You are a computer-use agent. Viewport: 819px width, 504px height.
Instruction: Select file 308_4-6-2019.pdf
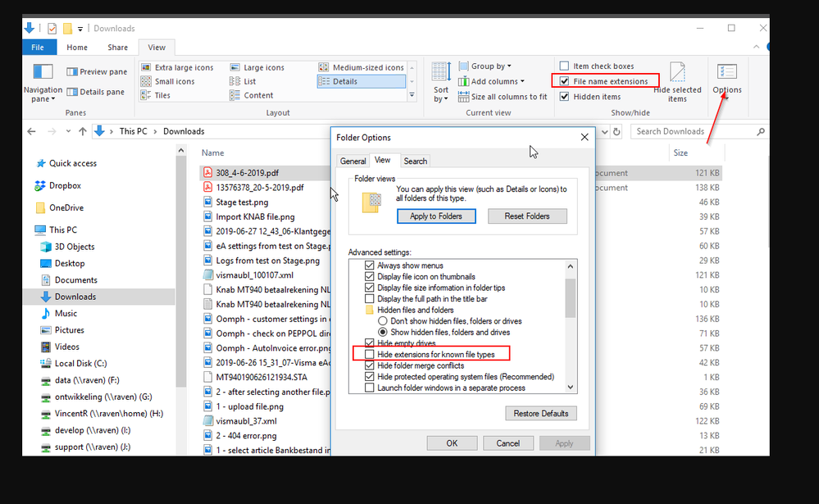pos(247,173)
